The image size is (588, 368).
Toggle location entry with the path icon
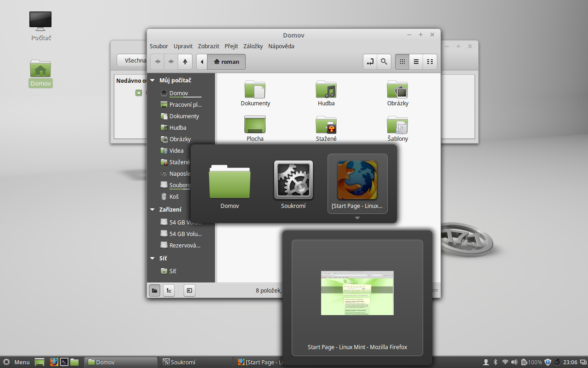370,62
